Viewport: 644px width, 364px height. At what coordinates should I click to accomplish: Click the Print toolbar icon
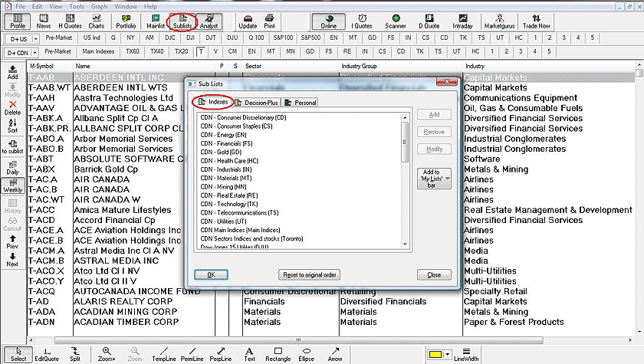270,21
